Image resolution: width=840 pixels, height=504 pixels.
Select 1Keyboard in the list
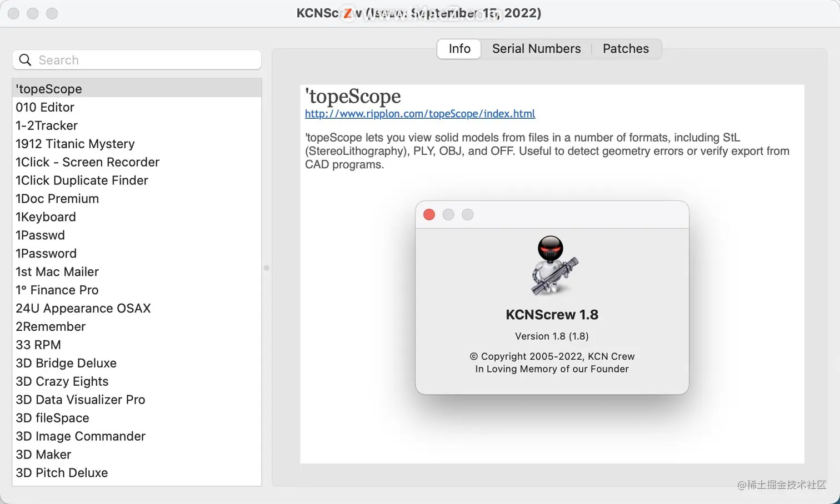137,217
